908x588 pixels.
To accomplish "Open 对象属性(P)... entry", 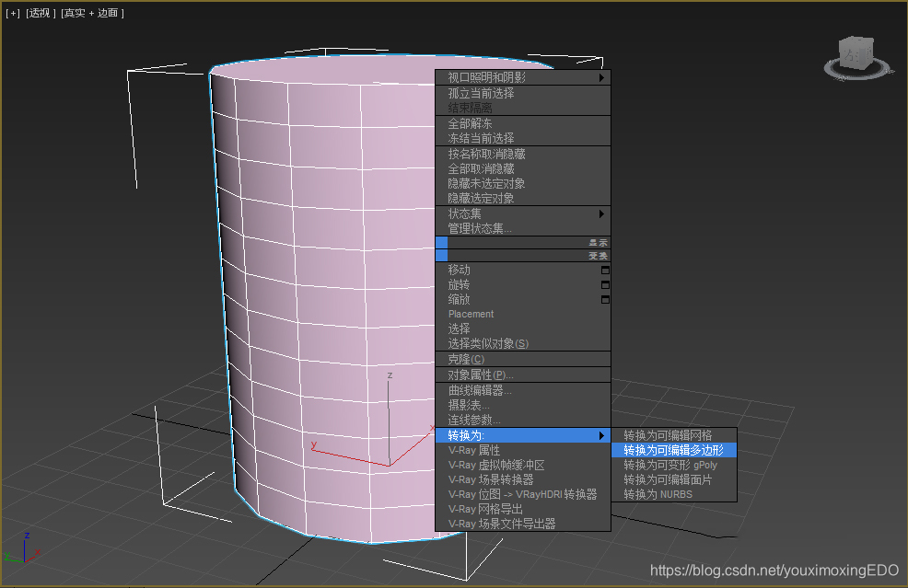I will pyautogui.click(x=523, y=375).
